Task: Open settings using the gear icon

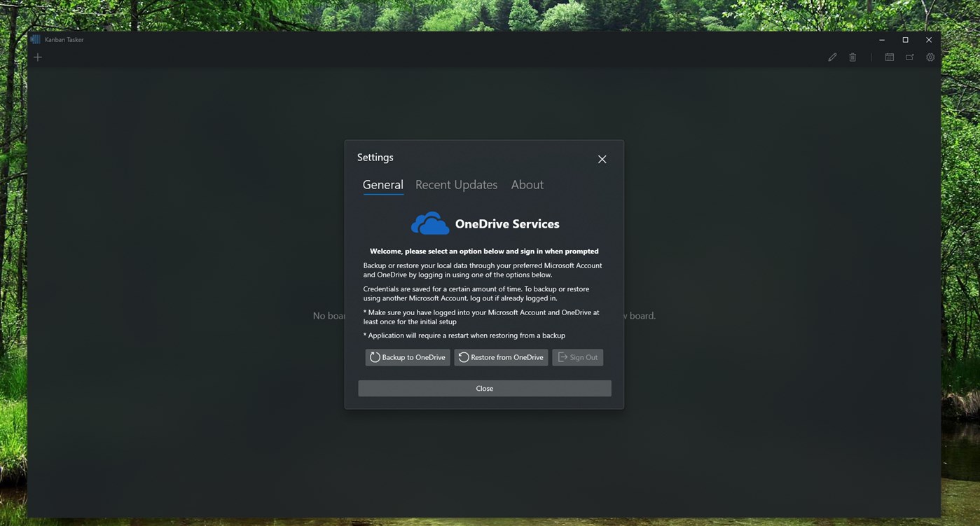Action: [x=930, y=57]
